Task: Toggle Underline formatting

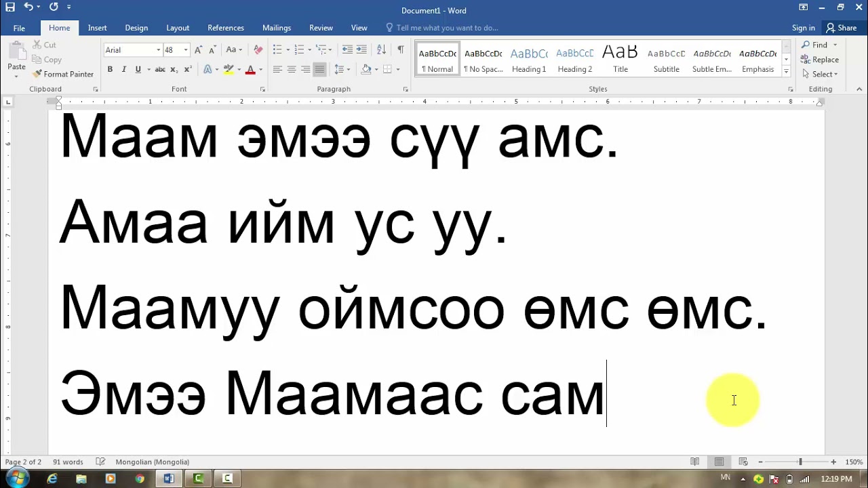Action: point(138,69)
